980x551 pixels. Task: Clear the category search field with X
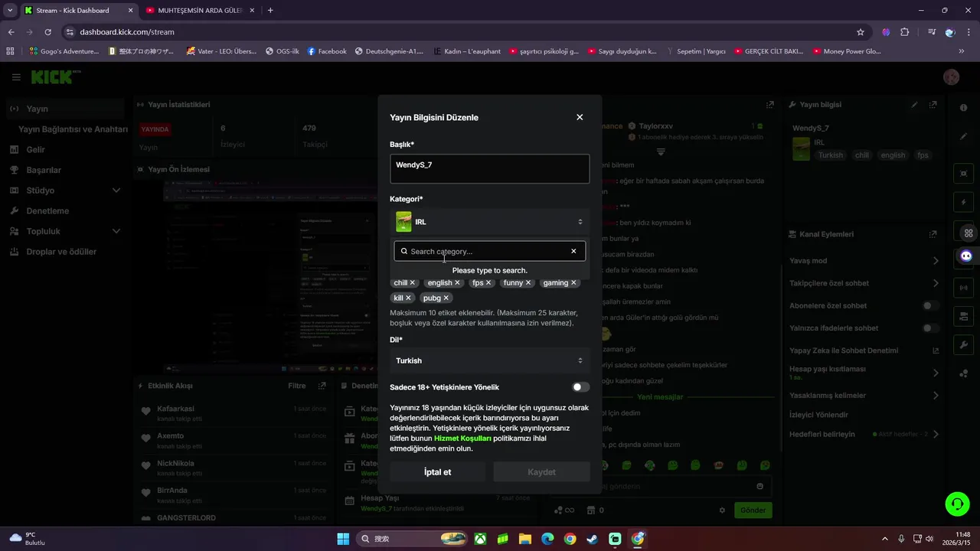pyautogui.click(x=573, y=251)
